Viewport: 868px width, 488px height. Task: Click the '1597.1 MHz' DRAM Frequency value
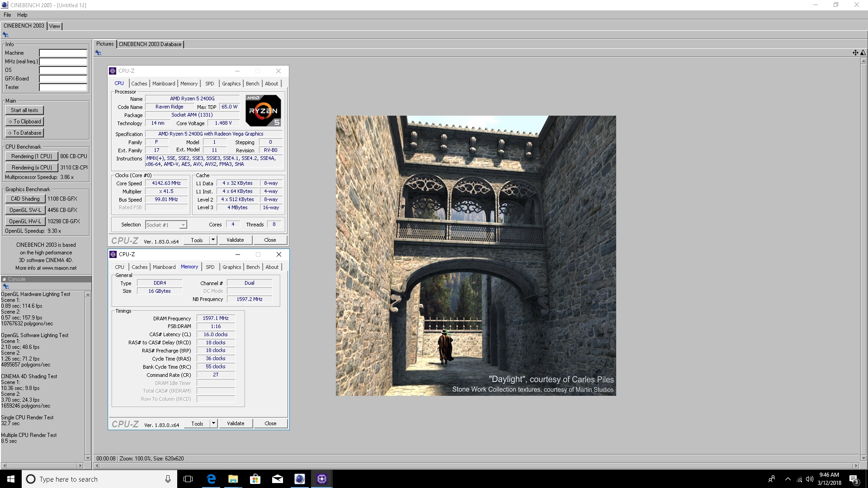click(216, 318)
